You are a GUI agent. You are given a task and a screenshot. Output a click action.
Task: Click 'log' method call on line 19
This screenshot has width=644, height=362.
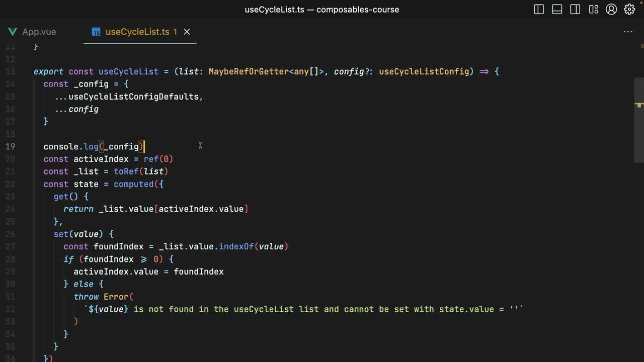[x=91, y=146]
